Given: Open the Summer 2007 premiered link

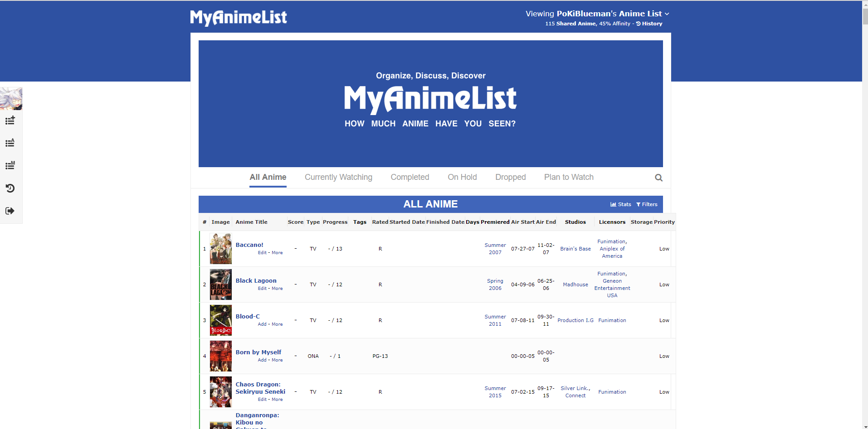Looking at the screenshot, I should point(495,249).
